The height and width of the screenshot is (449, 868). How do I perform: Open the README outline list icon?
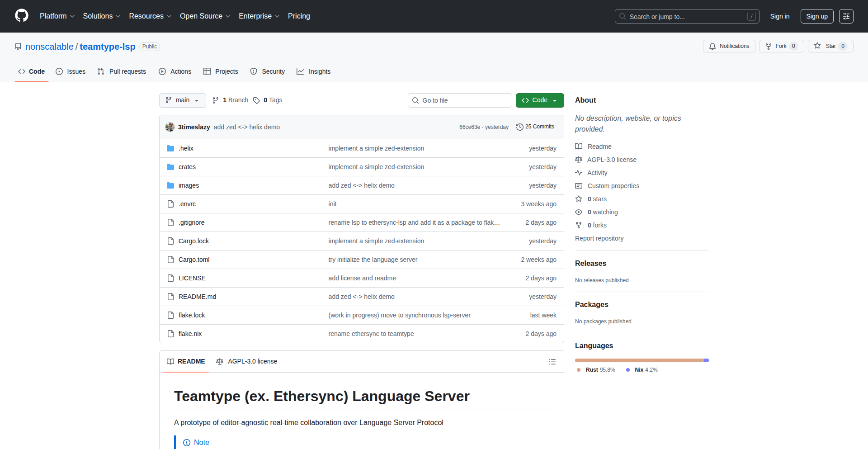coord(552,362)
